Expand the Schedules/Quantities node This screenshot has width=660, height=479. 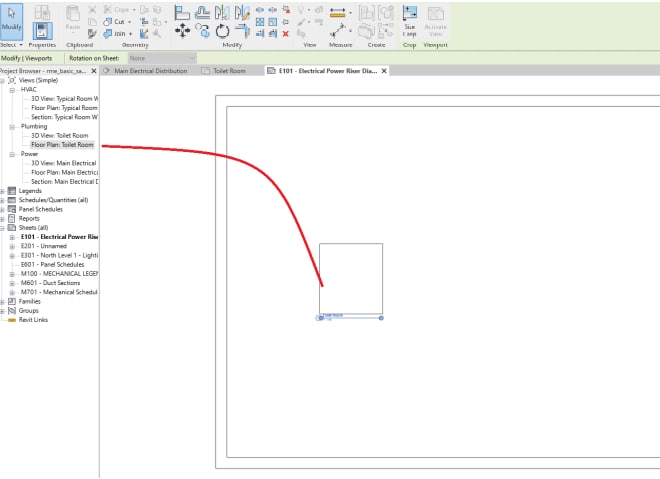coord(3,200)
